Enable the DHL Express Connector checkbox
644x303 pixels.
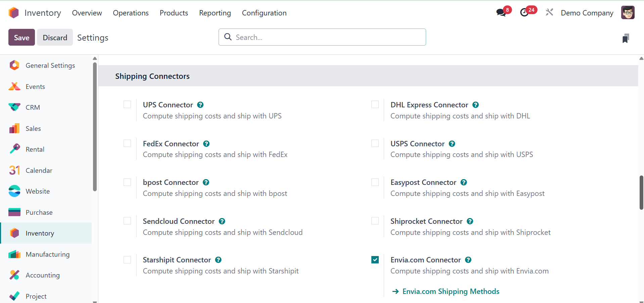(375, 104)
